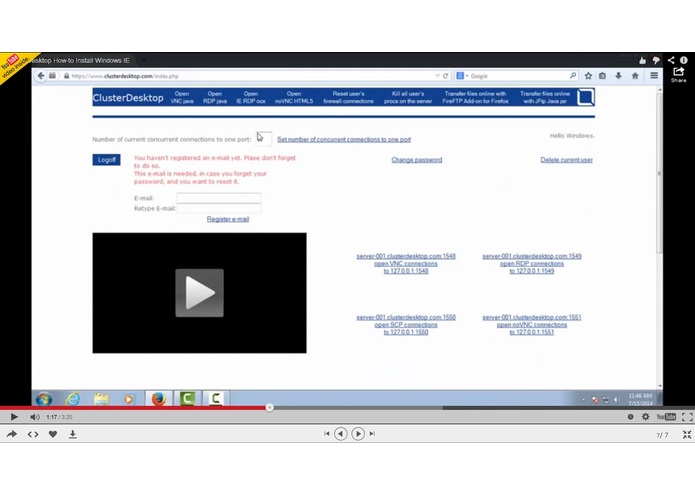This screenshot has width=695, height=494.
Task: Select Transfer files with FireFTP Add-on
Action: click(476, 97)
